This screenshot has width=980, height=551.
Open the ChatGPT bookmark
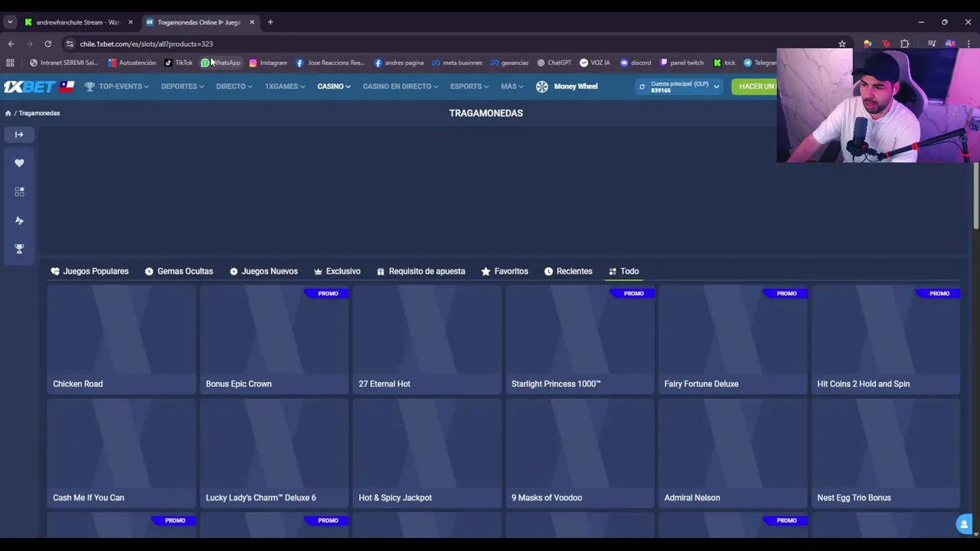click(554, 63)
